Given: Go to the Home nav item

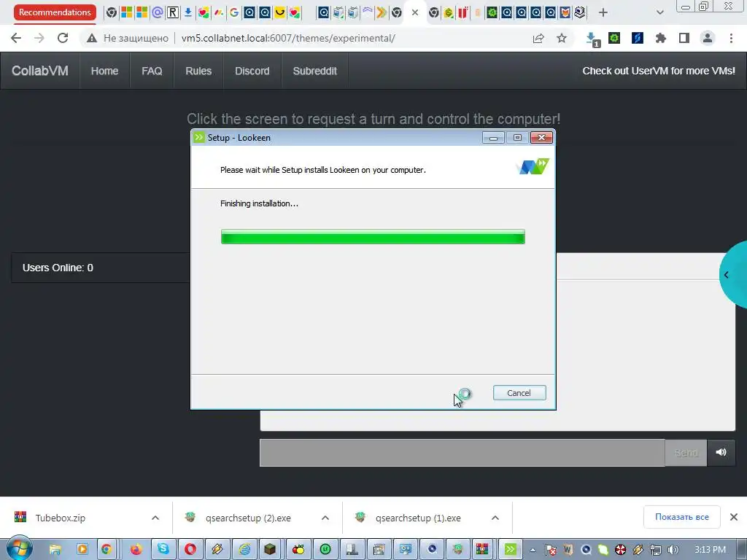Looking at the screenshot, I should tap(104, 71).
